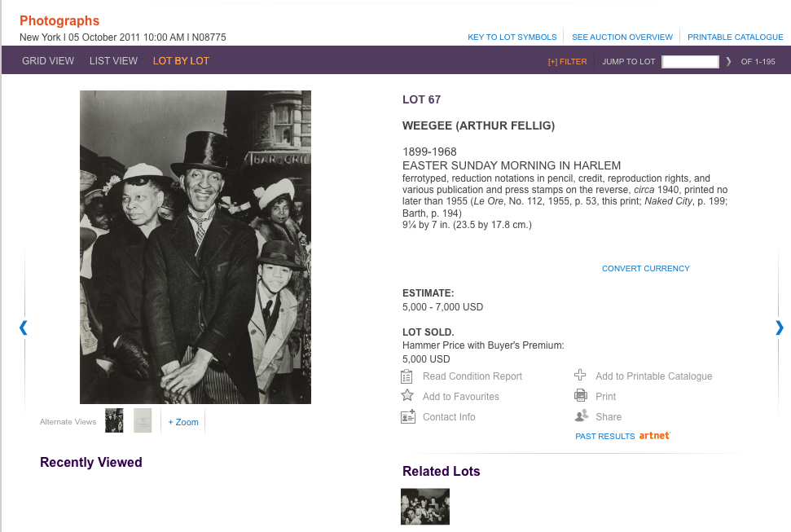Click the Read Condition Report icon

407,376
